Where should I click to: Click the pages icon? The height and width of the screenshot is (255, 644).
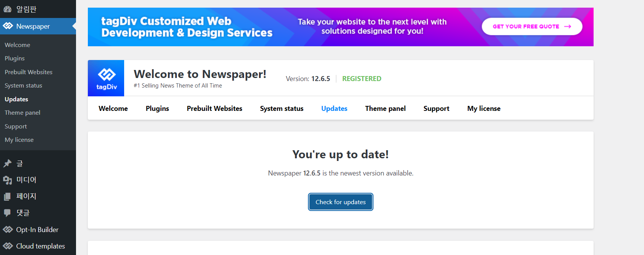[x=8, y=197]
